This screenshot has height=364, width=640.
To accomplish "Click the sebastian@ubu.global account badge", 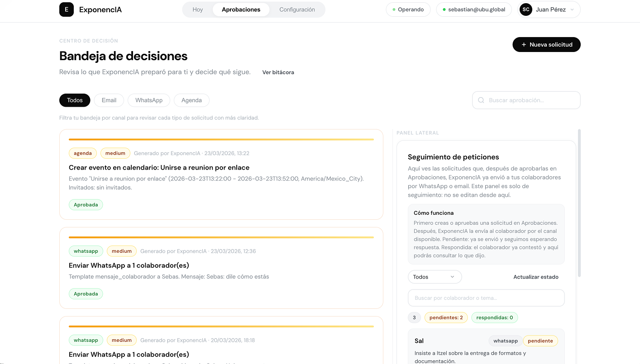I will tap(473, 9).
